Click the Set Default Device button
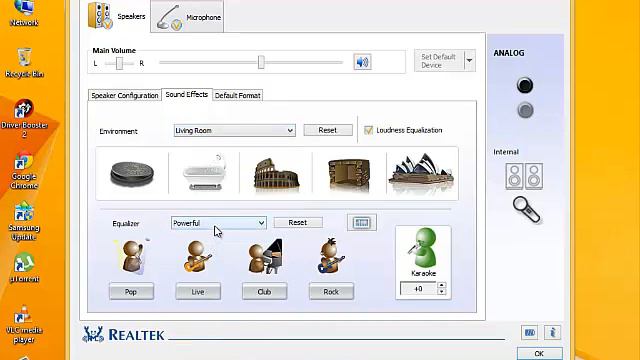This screenshot has width=640, height=360. [x=439, y=60]
